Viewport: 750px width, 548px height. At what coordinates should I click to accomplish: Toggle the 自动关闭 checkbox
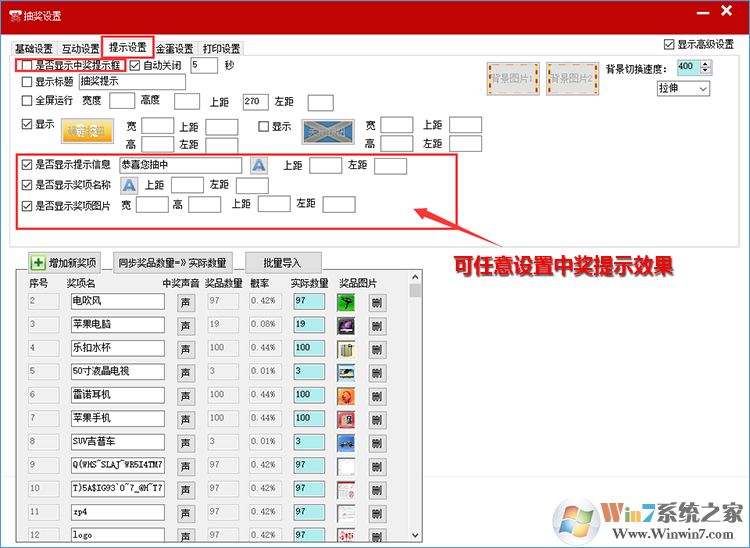pos(135,65)
